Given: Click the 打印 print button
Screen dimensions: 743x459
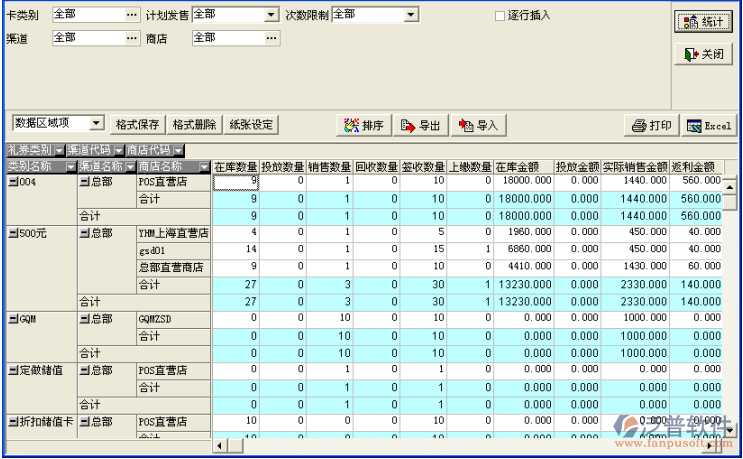Looking at the screenshot, I should [x=650, y=125].
